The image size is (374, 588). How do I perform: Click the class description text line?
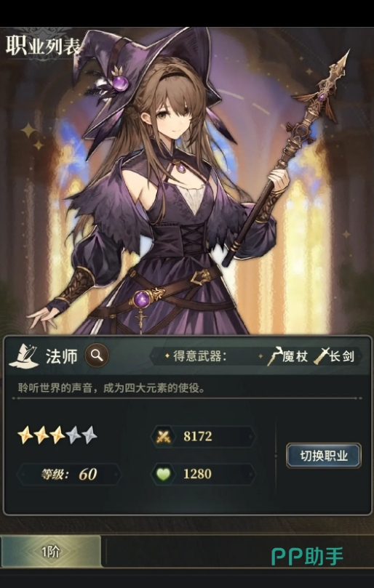pos(111,387)
